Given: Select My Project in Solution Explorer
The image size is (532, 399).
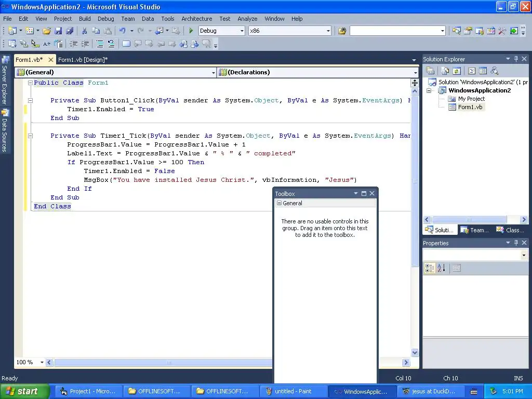Looking at the screenshot, I should 471,99.
